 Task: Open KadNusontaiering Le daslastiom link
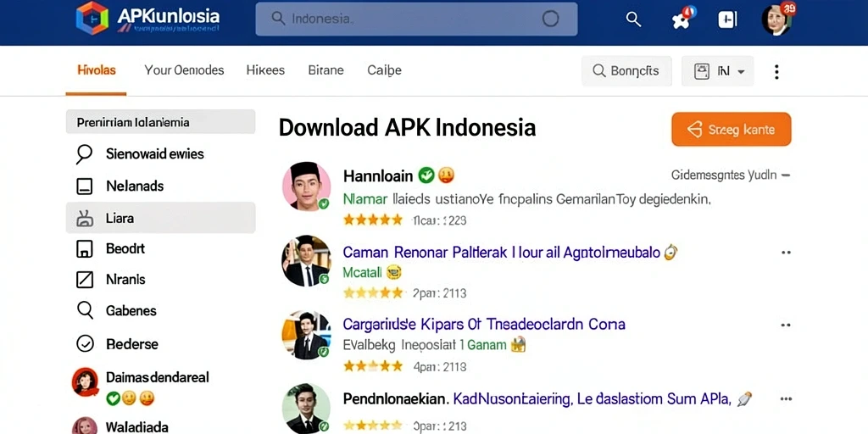(x=593, y=398)
